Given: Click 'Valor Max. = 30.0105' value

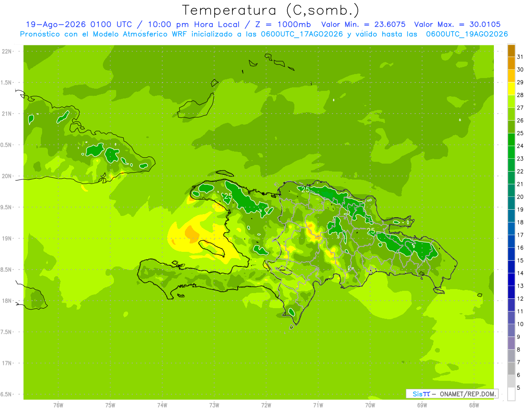Looking at the screenshot, I should 458,25.
